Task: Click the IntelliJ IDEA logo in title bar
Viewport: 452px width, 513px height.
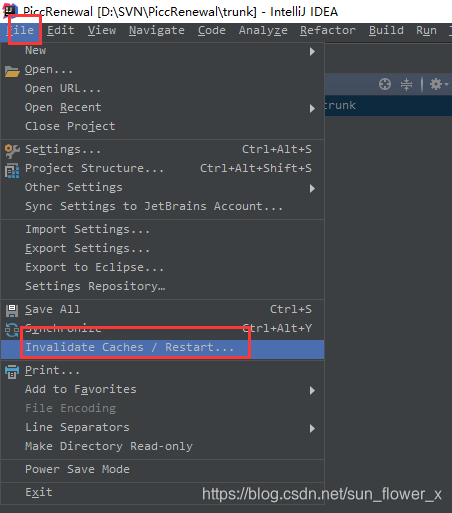Action: [10, 11]
